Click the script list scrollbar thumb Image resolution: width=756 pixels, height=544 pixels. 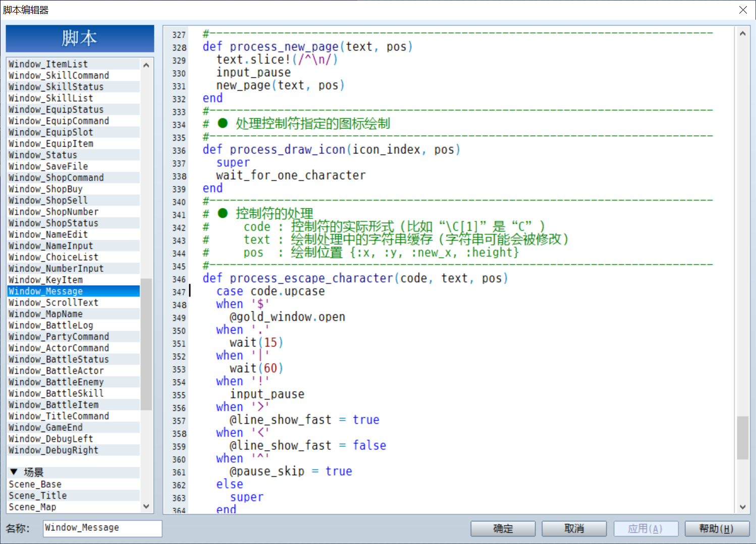point(146,344)
